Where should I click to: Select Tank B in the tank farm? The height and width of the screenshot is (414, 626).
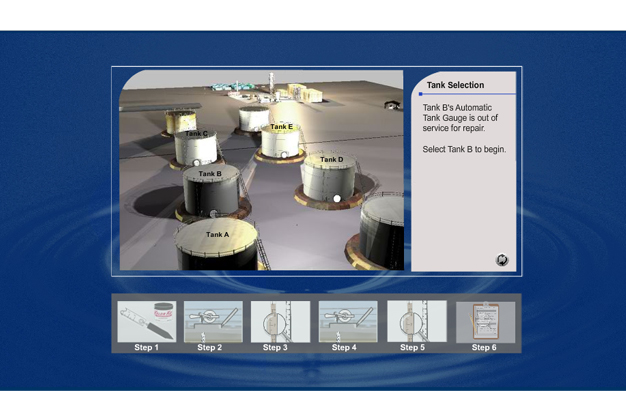click(x=211, y=191)
